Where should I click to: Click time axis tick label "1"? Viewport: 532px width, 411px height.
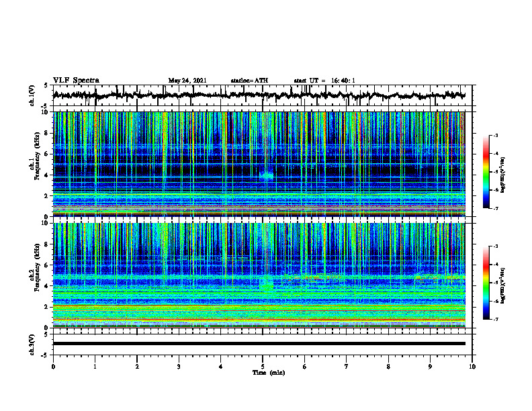pos(95,367)
